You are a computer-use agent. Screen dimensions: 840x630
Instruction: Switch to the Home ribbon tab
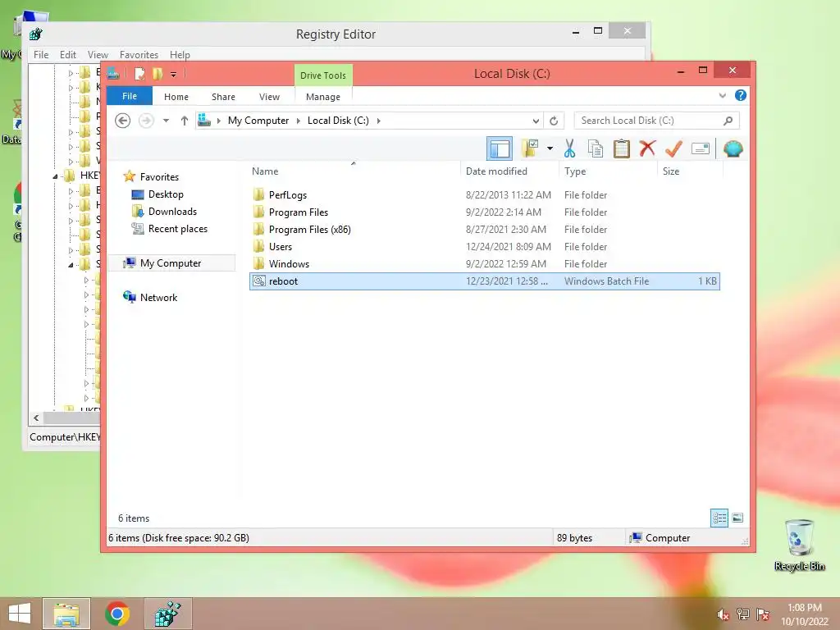tap(176, 97)
